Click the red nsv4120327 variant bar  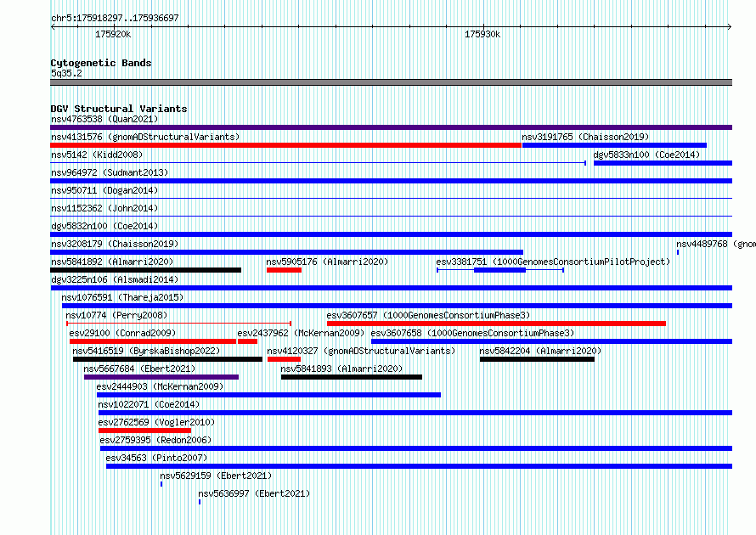(x=284, y=359)
